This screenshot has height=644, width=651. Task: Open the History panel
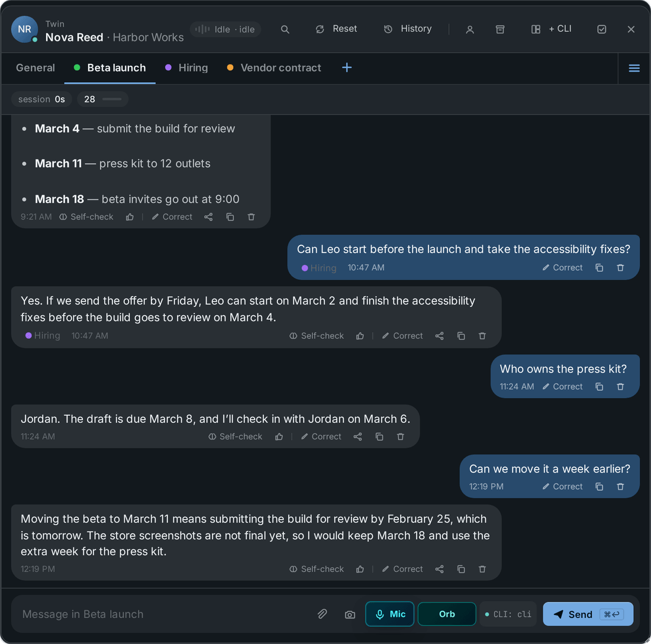[408, 29]
